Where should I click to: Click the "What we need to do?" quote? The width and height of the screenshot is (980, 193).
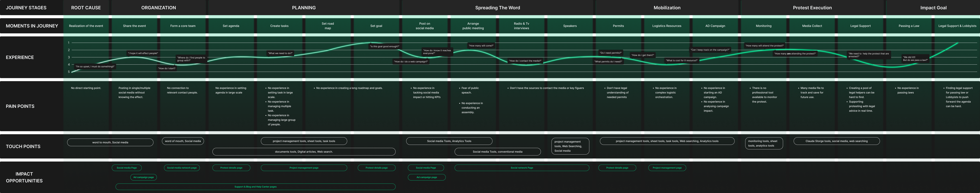click(x=280, y=53)
